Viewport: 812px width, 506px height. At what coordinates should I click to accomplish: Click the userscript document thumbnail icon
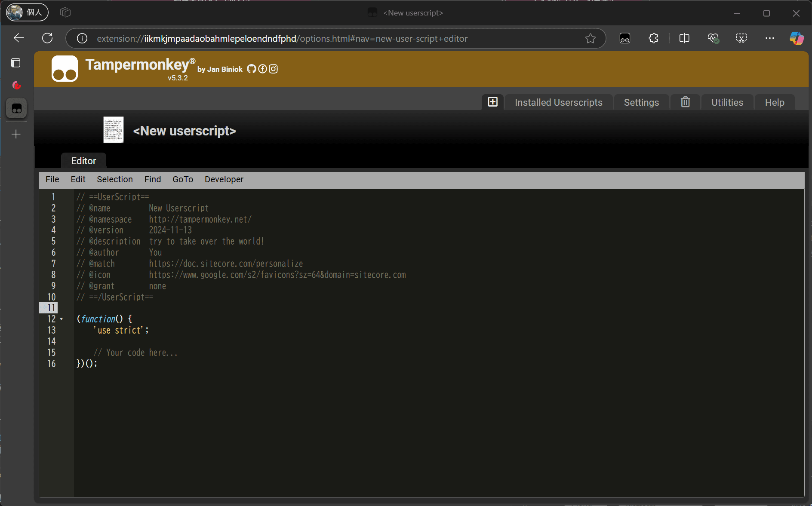pos(114,130)
